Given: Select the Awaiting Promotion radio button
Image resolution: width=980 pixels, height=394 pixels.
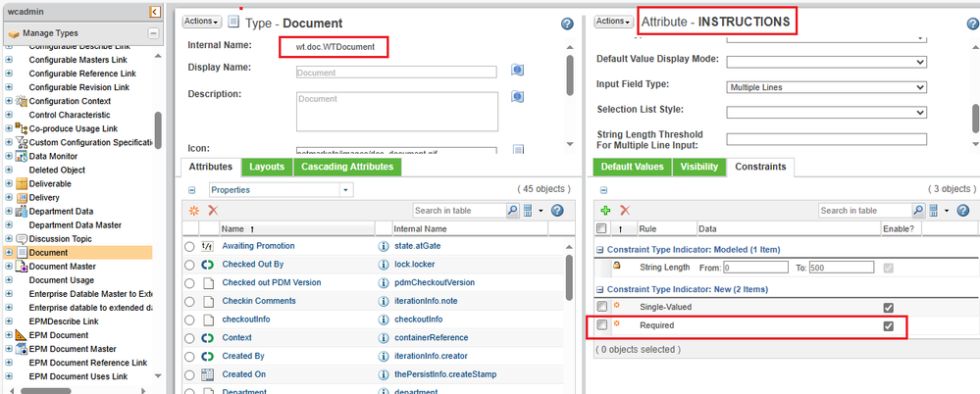Looking at the screenshot, I should click(189, 247).
